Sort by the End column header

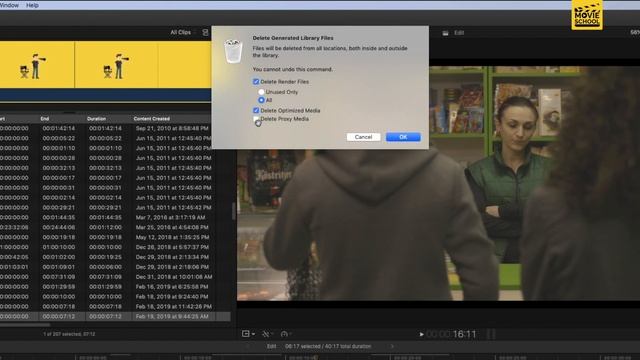45,119
